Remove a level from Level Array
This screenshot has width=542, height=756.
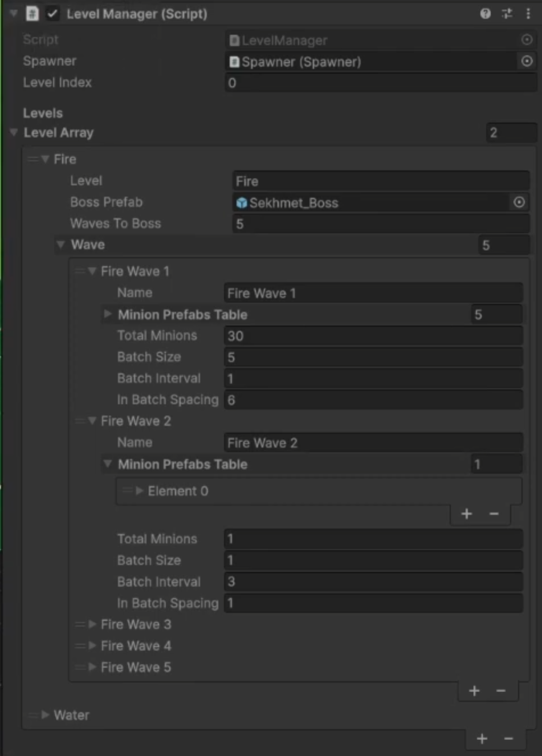pyautogui.click(x=509, y=739)
